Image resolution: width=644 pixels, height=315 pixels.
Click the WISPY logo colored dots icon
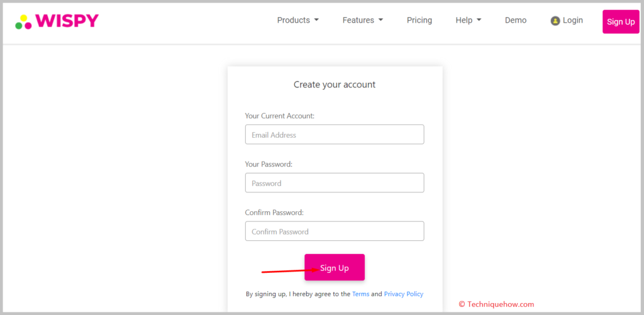pos(23,22)
